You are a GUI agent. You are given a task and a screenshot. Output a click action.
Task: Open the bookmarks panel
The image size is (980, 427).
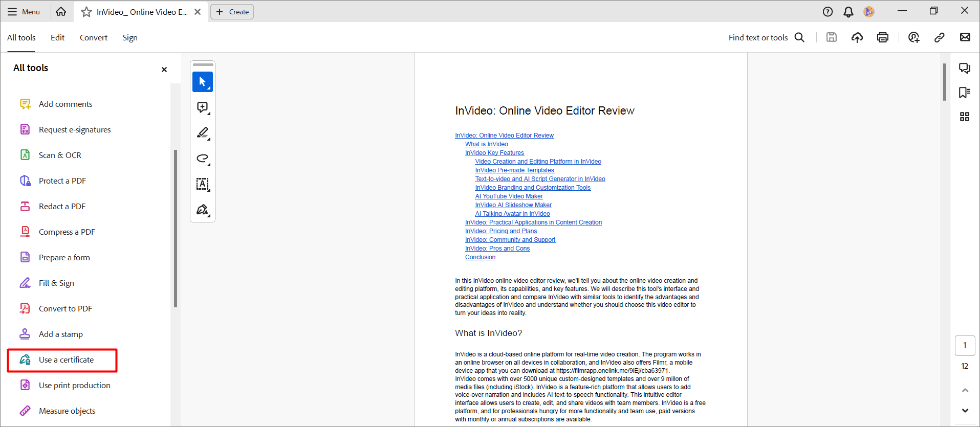[x=965, y=93]
